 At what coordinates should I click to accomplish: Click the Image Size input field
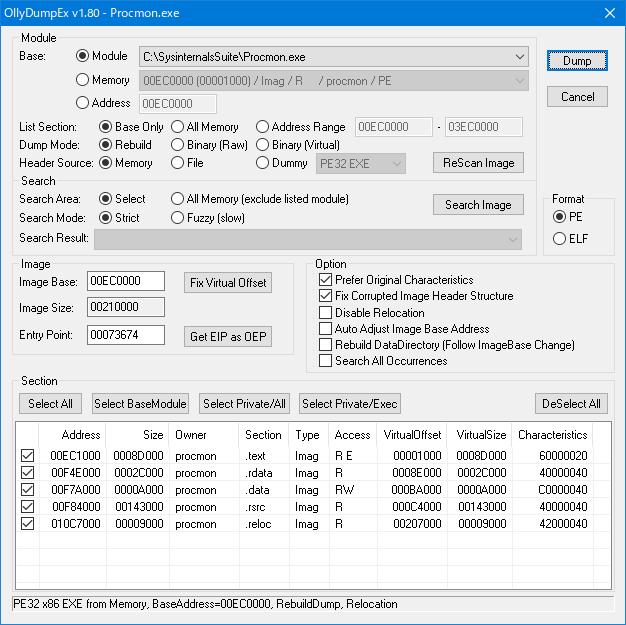pyautogui.click(x=126, y=307)
